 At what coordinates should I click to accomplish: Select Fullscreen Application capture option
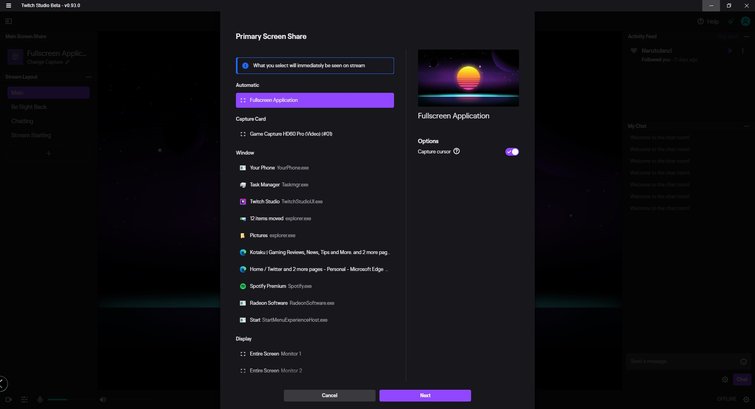coord(314,100)
